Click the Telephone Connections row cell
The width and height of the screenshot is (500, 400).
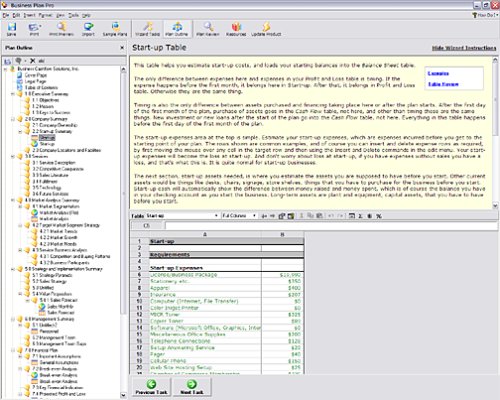(205, 341)
